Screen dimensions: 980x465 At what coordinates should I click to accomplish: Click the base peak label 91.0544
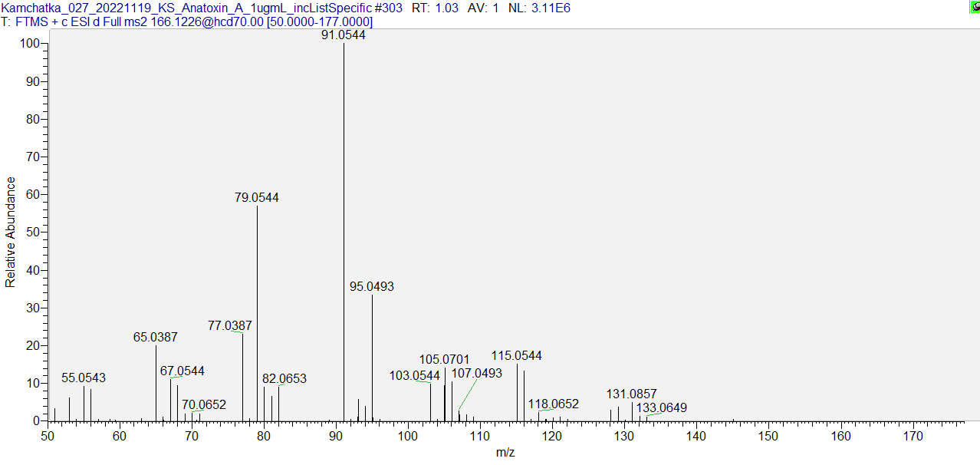[x=344, y=35]
